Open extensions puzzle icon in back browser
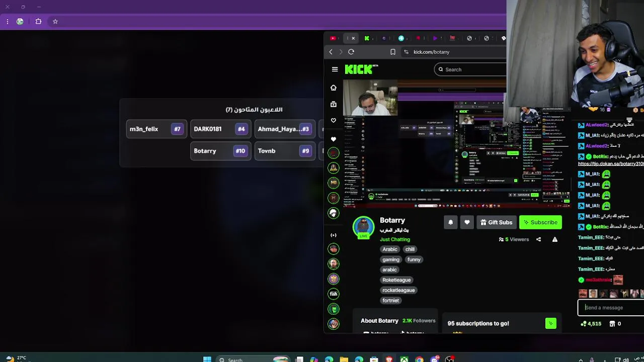644x362 pixels. pos(38,22)
